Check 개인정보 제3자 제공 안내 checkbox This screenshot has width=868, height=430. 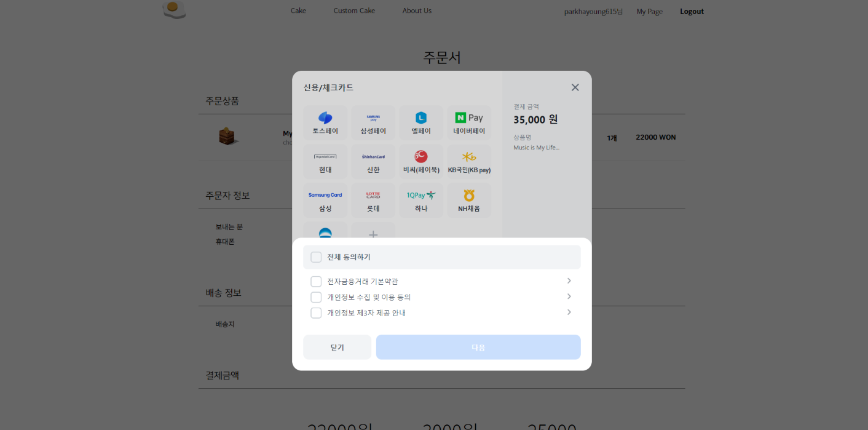point(316,313)
